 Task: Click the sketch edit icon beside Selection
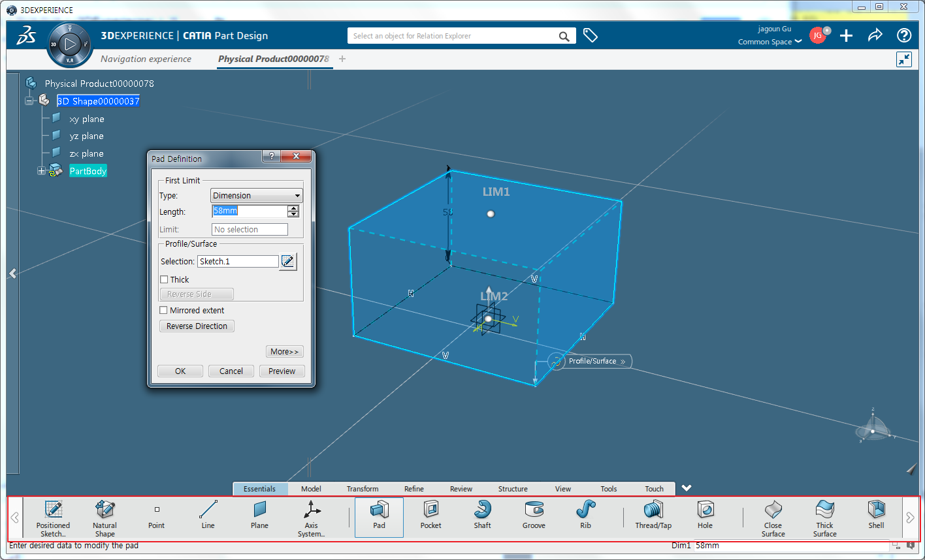(x=287, y=262)
